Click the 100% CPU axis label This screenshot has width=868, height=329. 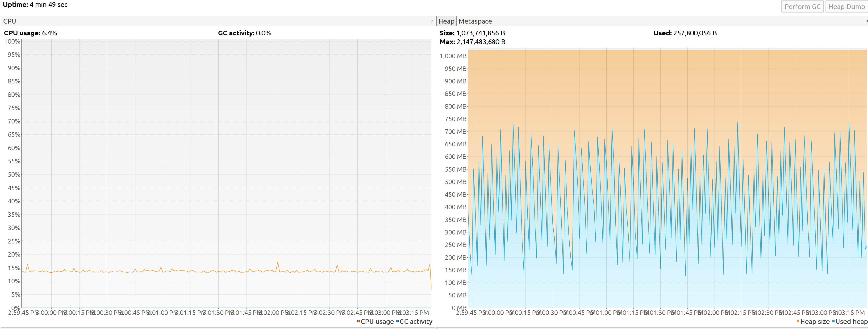click(12, 41)
